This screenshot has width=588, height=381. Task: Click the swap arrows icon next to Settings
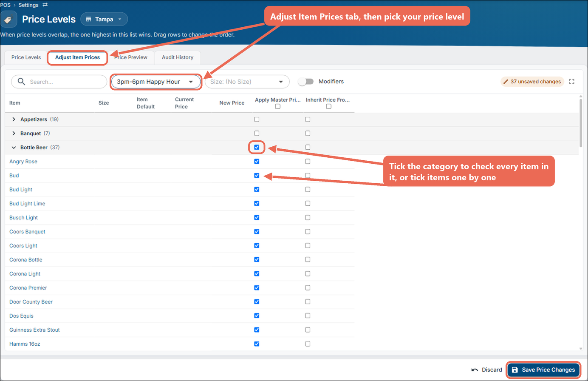point(45,5)
